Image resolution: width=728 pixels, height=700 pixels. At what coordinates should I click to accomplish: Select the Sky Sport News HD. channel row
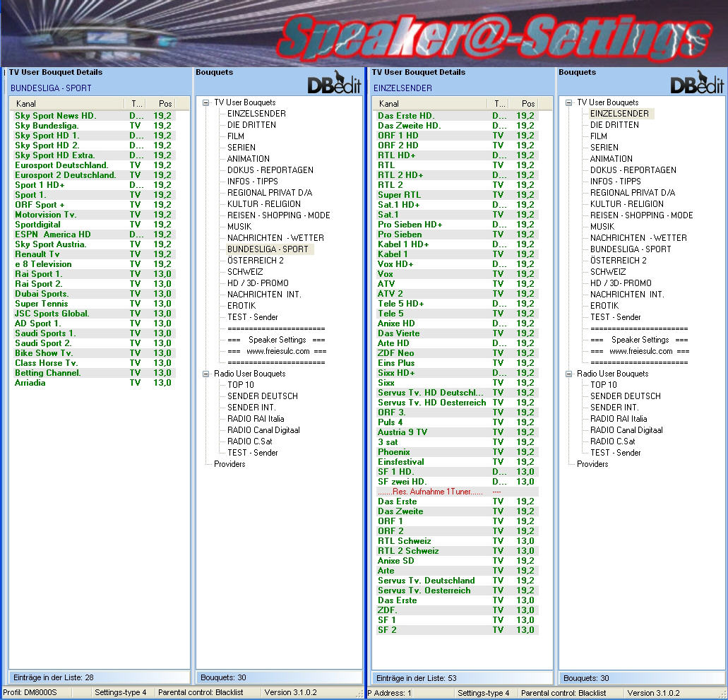point(93,116)
